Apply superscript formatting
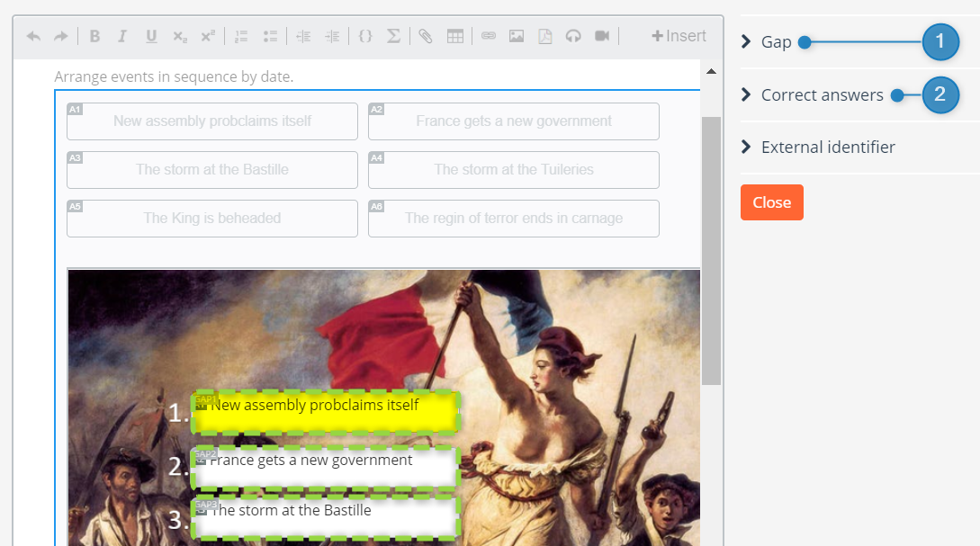The width and height of the screenshot is (980, 546). point(208,36)
